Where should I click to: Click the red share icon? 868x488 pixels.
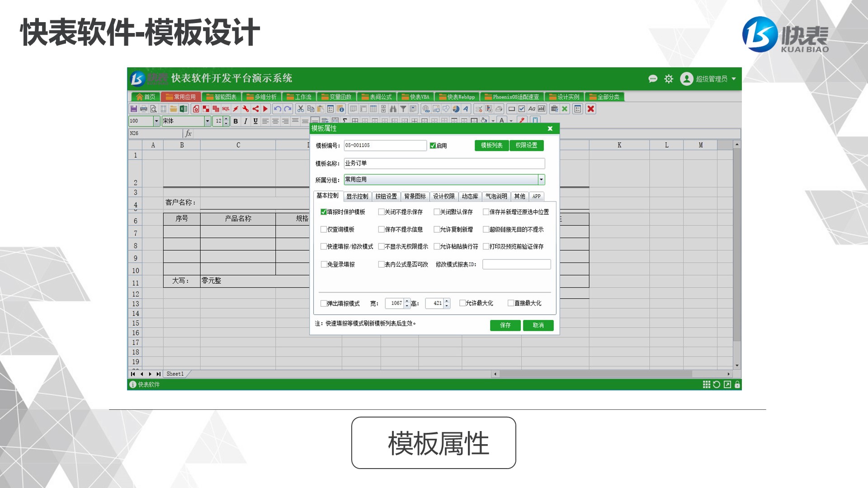coord(255,109)
